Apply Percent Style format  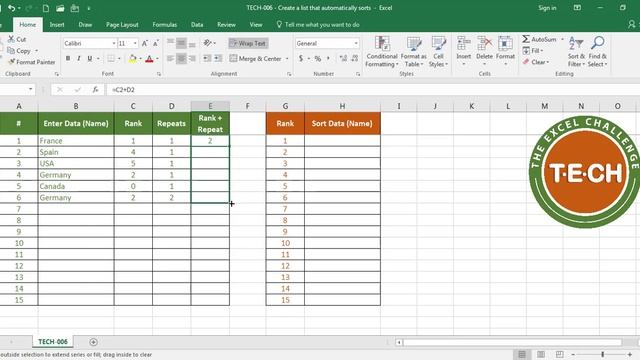(x=318, y=59)
